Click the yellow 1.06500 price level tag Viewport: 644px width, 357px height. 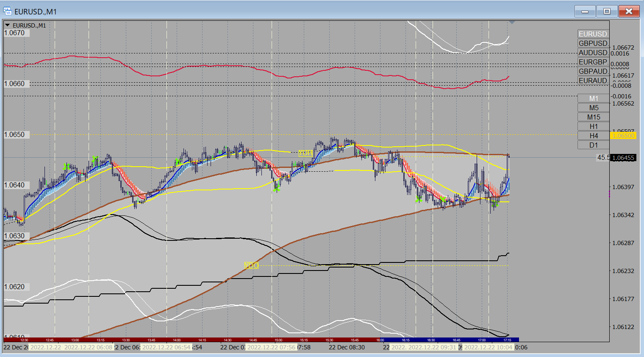pyautogui.click(x=623, y=136)
